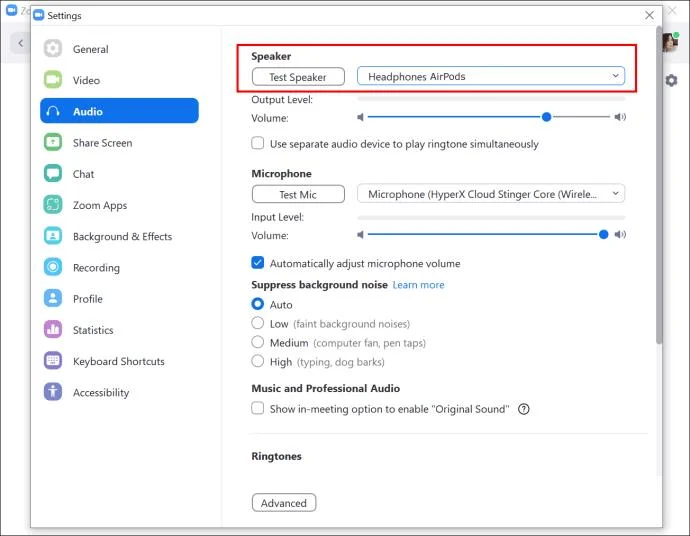690x536 pixels.
Task: Enable separate audio device for ringtone
Action: tap(257, 143)
